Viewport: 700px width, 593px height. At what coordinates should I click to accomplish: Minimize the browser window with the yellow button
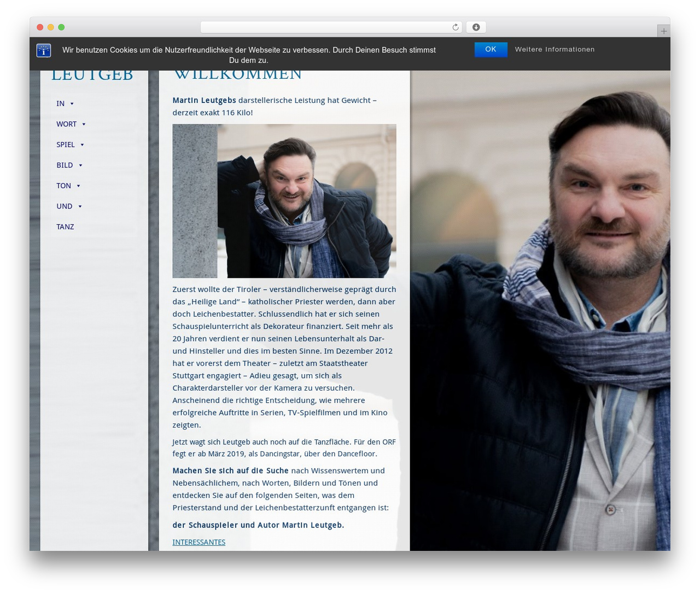point(51,27)
